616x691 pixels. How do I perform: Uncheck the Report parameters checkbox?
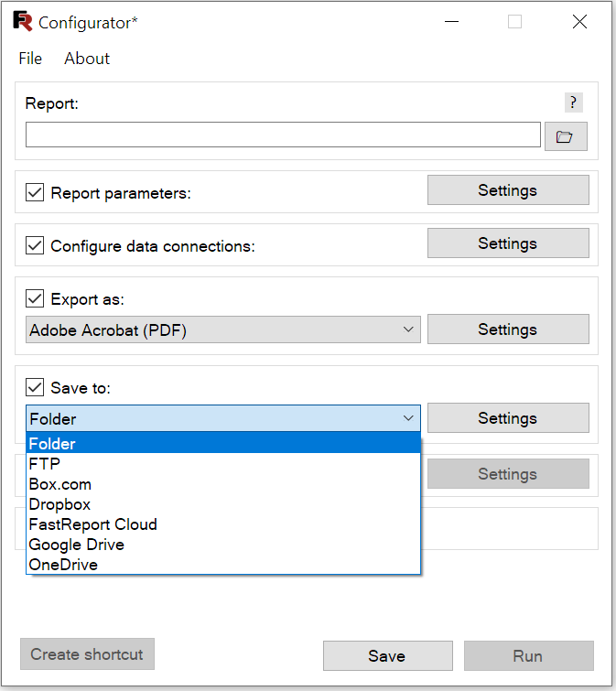(35, 192)
